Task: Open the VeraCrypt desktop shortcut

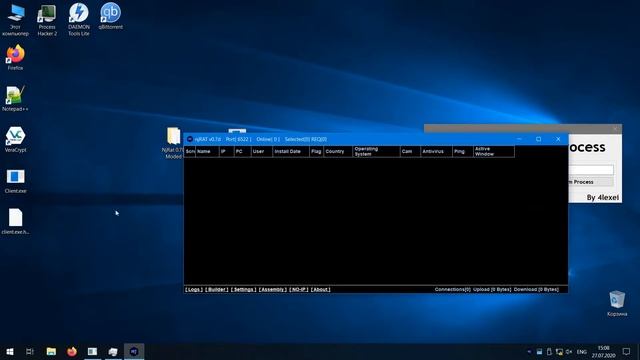Action: [16, 139]
